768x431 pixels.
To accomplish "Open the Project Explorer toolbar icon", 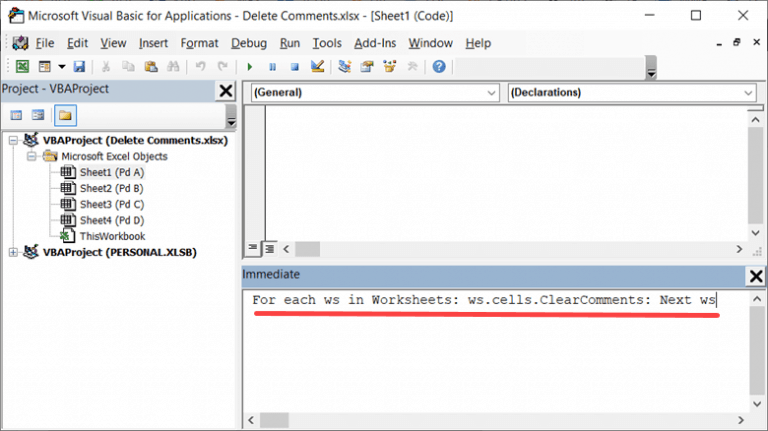I will [x=344, y=67].
